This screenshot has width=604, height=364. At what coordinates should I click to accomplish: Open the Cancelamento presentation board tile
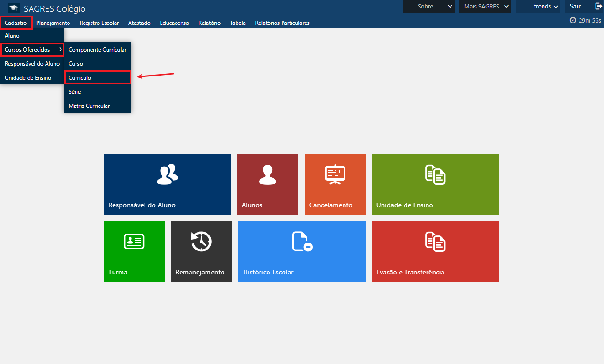tap(335, 185)
